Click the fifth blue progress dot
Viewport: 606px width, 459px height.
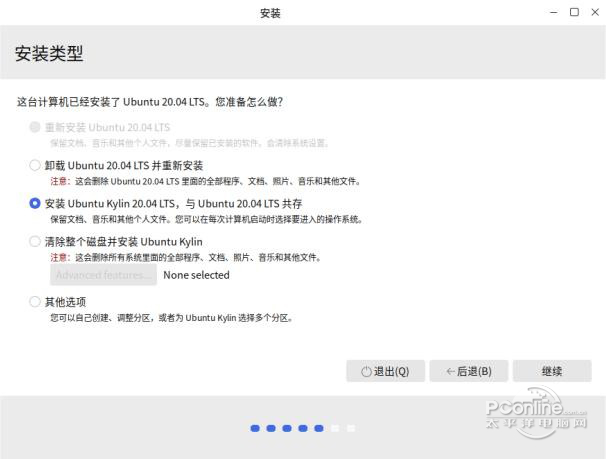click(319, 428)
